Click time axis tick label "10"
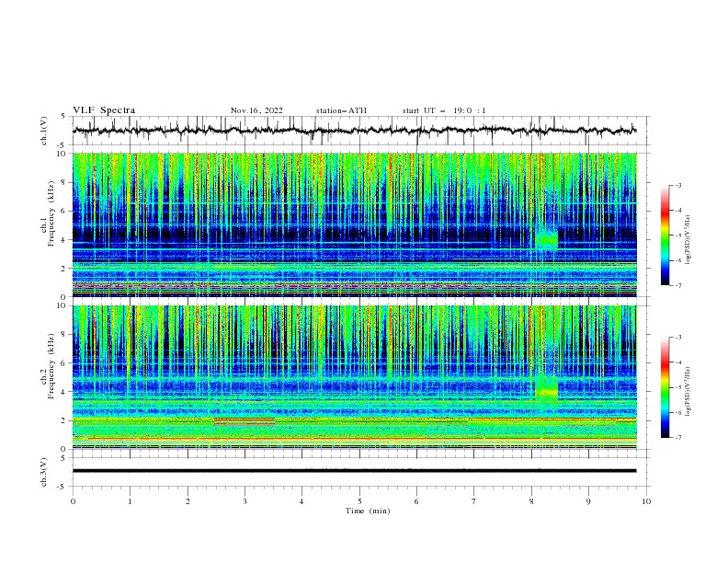Image resolution: width=728 pixels, height=563 pixels. pyautogui.click(x=646, y=501)
